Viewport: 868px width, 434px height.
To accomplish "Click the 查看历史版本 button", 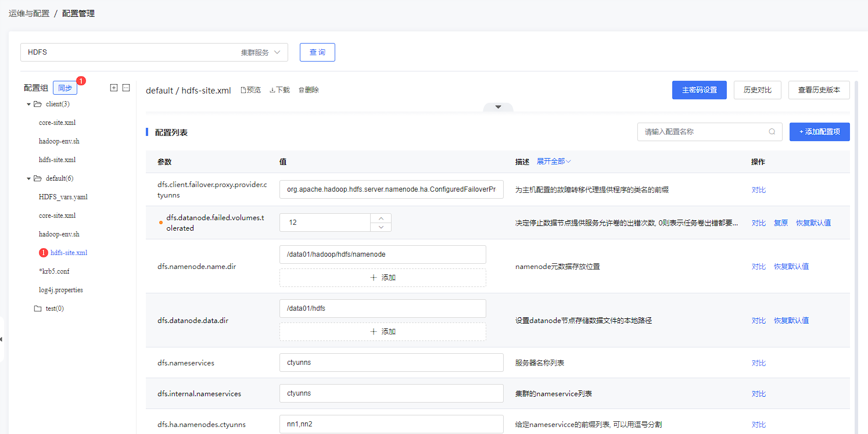I will coord(819,90).
